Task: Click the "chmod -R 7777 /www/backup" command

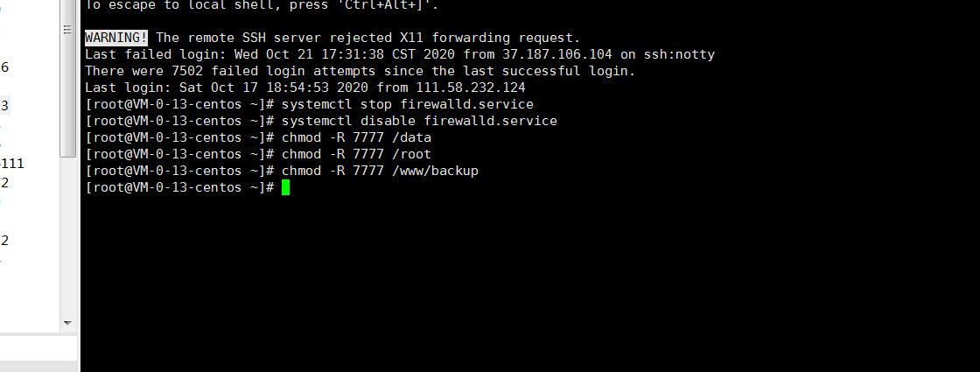Action: (380, 171)
